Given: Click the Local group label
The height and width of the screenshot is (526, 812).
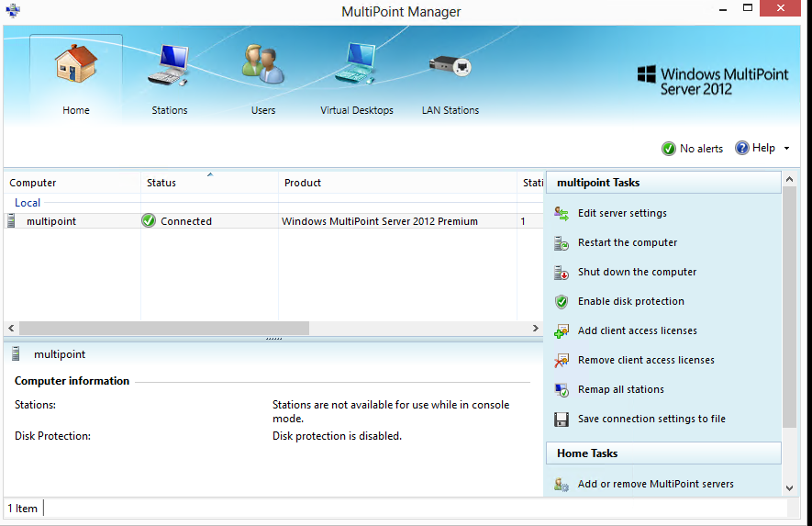Looking at the screenshot, I should click(28, 203).
